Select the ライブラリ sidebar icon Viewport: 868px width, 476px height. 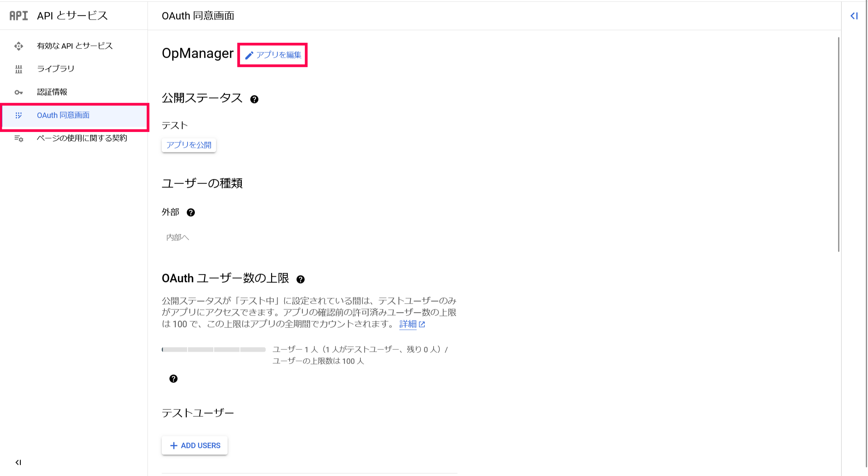[18, 68]
